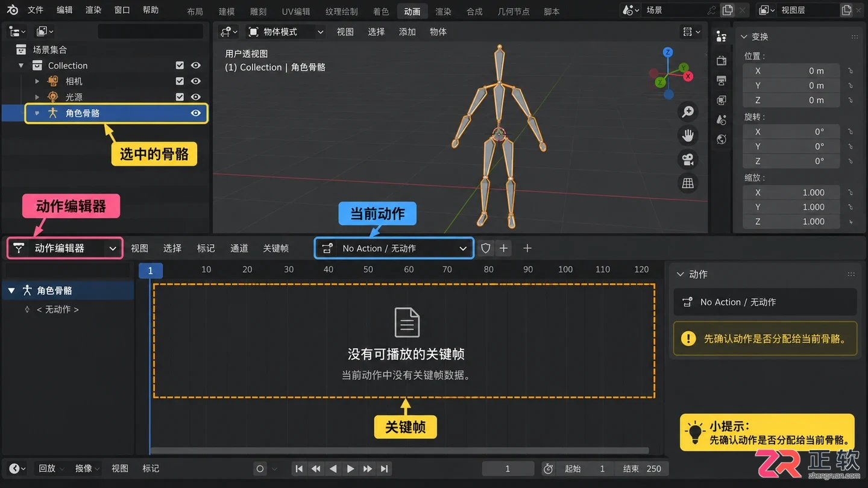The image size is (868, 488).
Task: Open the 抠像 popover button
Action: [x=88, y=469]
